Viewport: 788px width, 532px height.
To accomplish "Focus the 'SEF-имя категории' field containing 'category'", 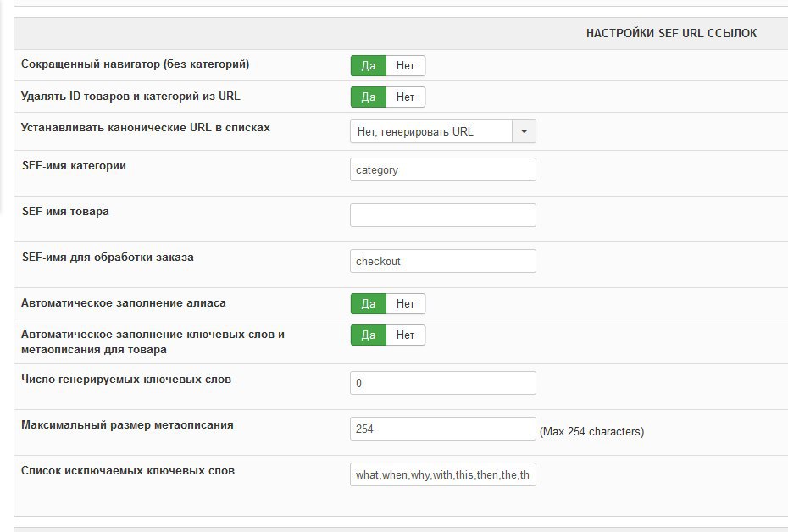I will pyautogui.click(x=442, y=169).
